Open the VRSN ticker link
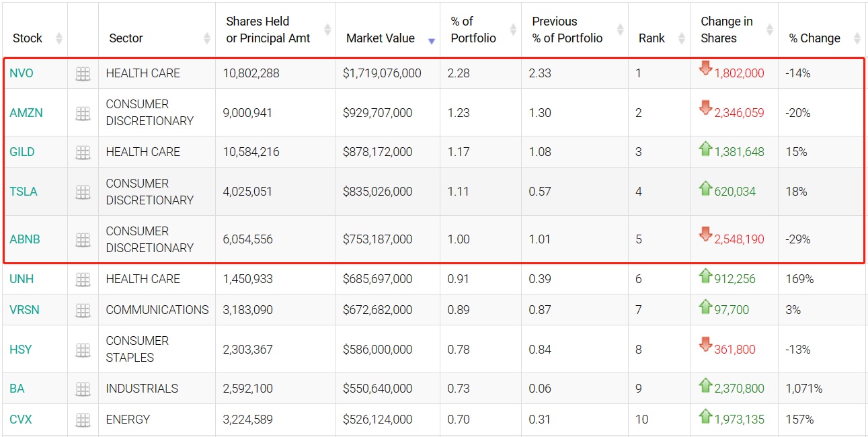 (24, 310)
